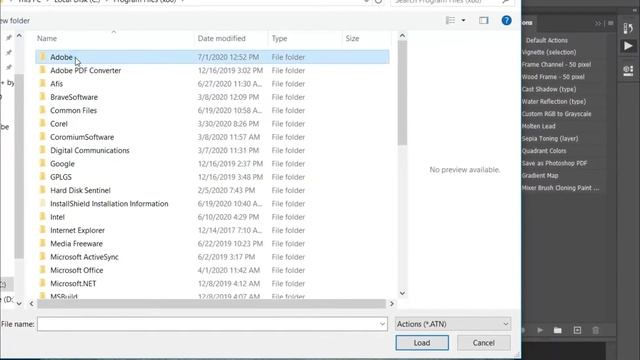Select the Media Freeware folder
The height and width of the screenshot is (360, 640).
coord(76,244)
